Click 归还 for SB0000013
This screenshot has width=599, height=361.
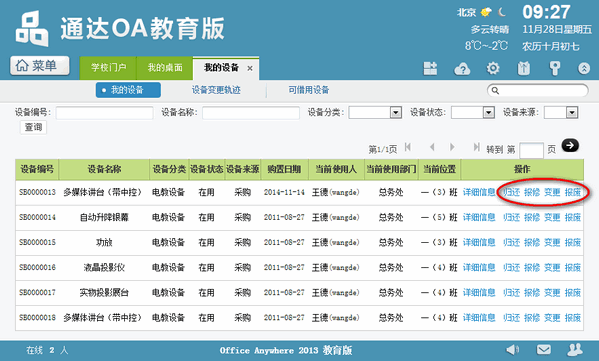pyautogui.click(x=512, y=192)
